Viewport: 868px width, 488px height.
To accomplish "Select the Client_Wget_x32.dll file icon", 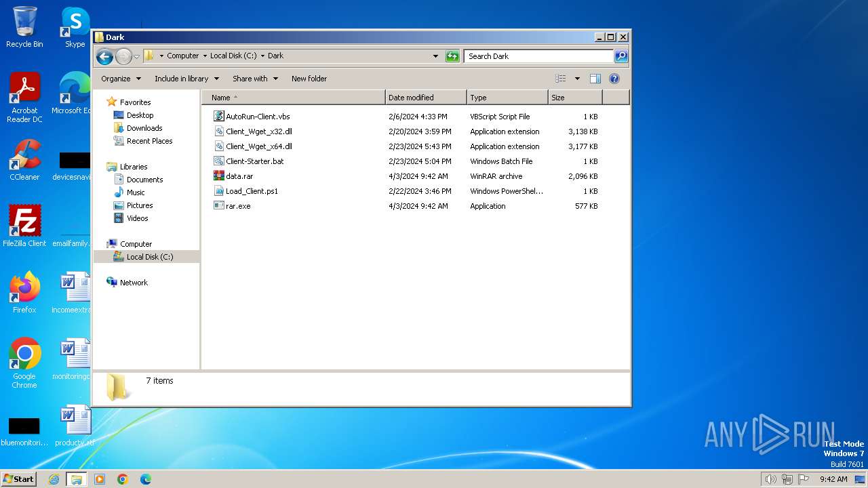I will (x=219, y=131).
